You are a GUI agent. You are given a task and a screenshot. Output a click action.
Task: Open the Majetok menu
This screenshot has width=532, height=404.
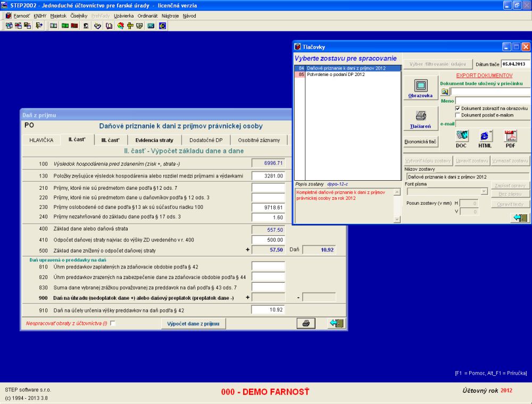[x=59, y=16]
